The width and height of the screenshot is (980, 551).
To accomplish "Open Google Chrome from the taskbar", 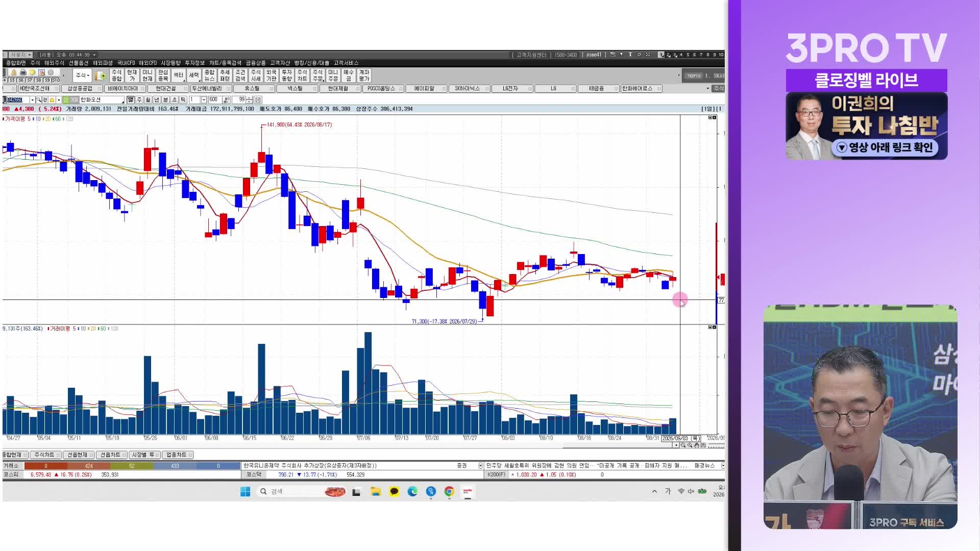I will [449, 491].
